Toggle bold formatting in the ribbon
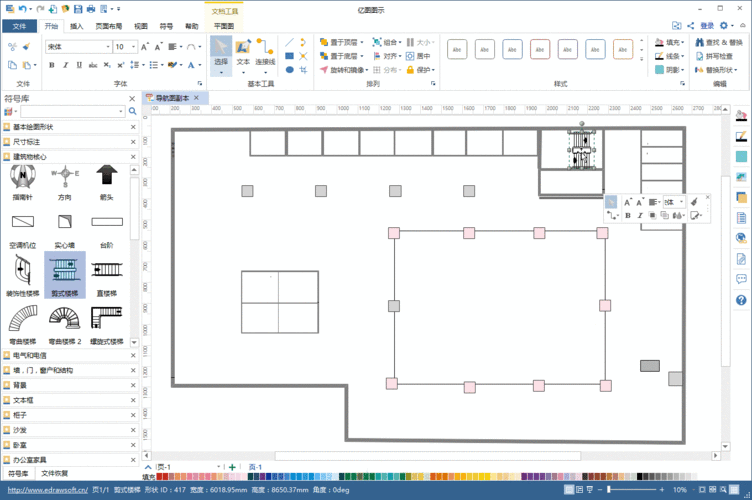 coord(52,66)
